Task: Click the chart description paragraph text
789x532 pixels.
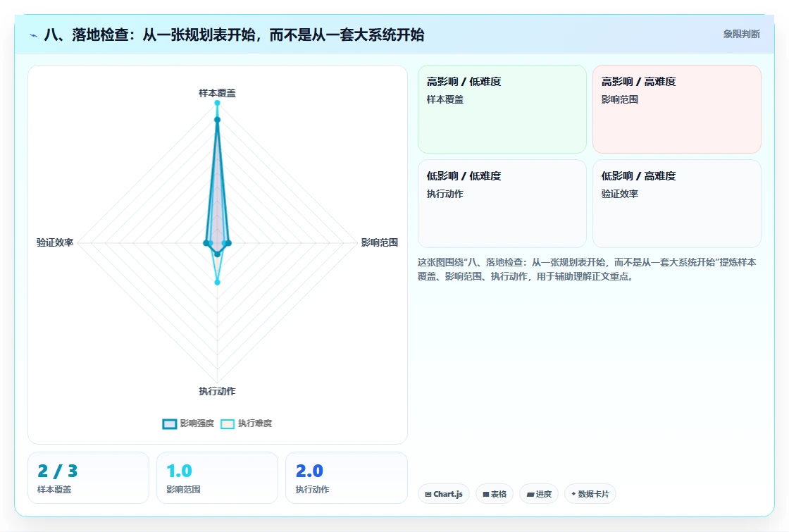Action: pos(587,269)
